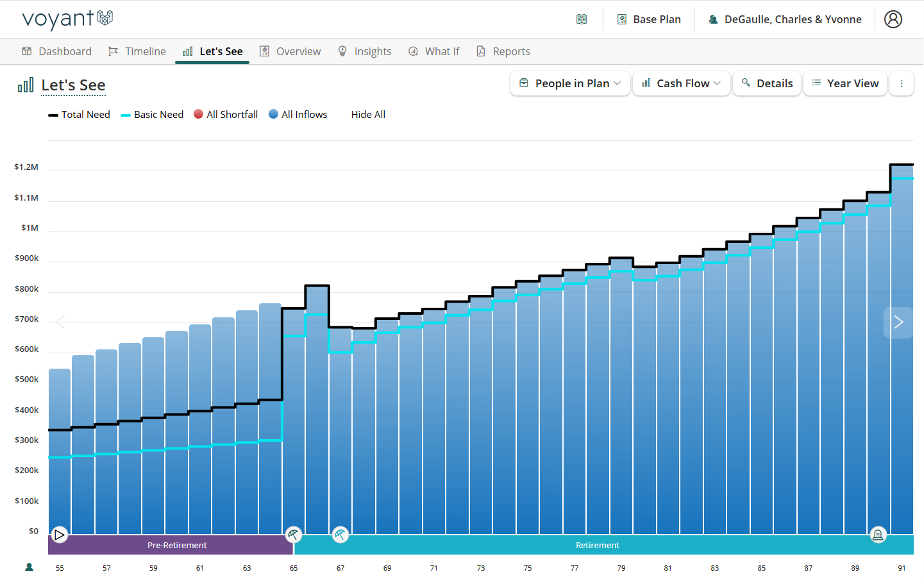Expand the People in Plan dropdown

point(570,83)
